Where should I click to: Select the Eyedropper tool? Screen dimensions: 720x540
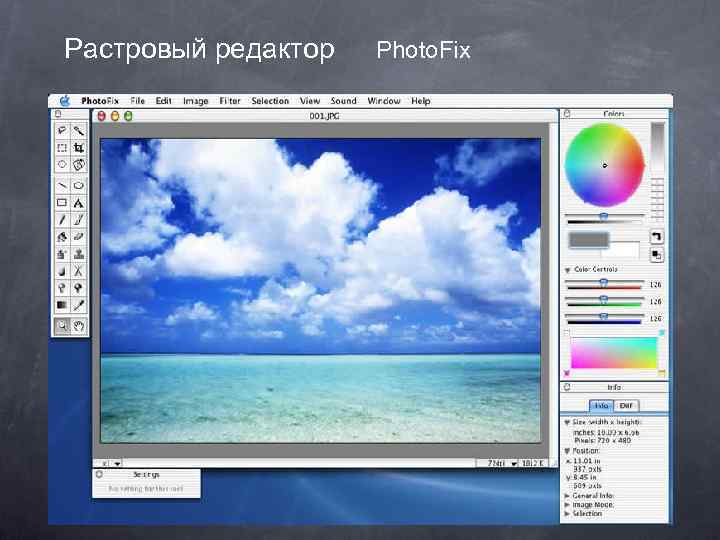[x=79, y=305]
